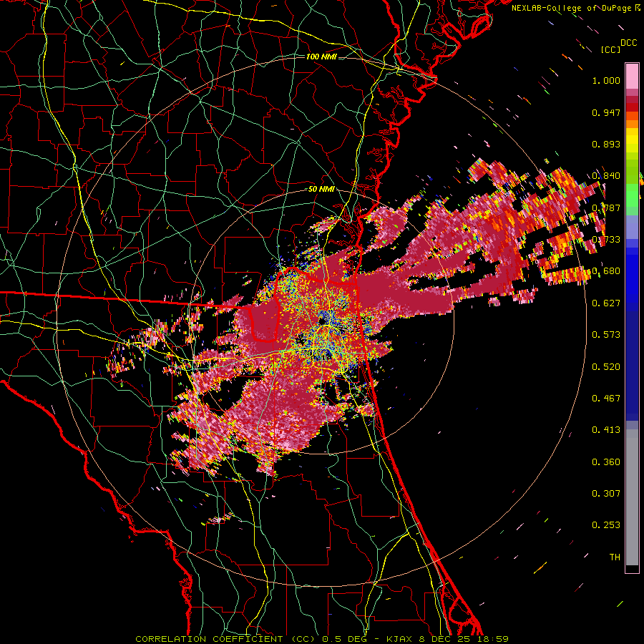
Task: Select the 0.893 legend value
Action: pos(606,144)
